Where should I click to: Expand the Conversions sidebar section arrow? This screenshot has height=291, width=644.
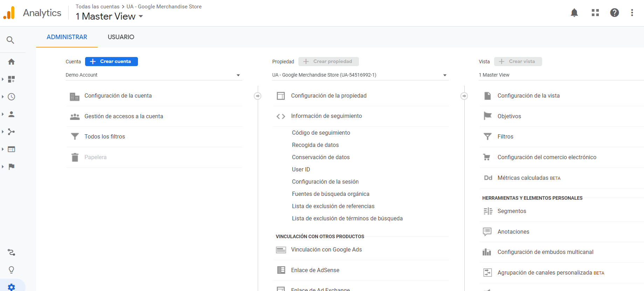(x=3, y=167)
